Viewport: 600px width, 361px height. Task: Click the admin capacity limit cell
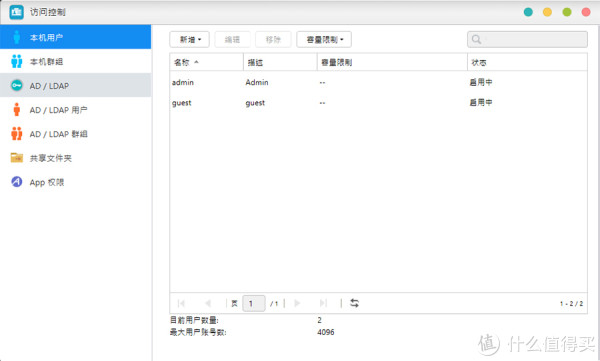(x=322, y=83)
